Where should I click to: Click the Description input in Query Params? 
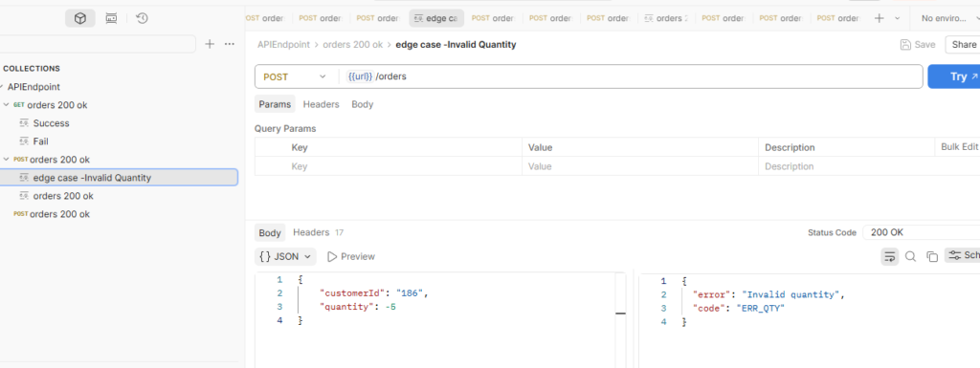click(x=869, y=166)
